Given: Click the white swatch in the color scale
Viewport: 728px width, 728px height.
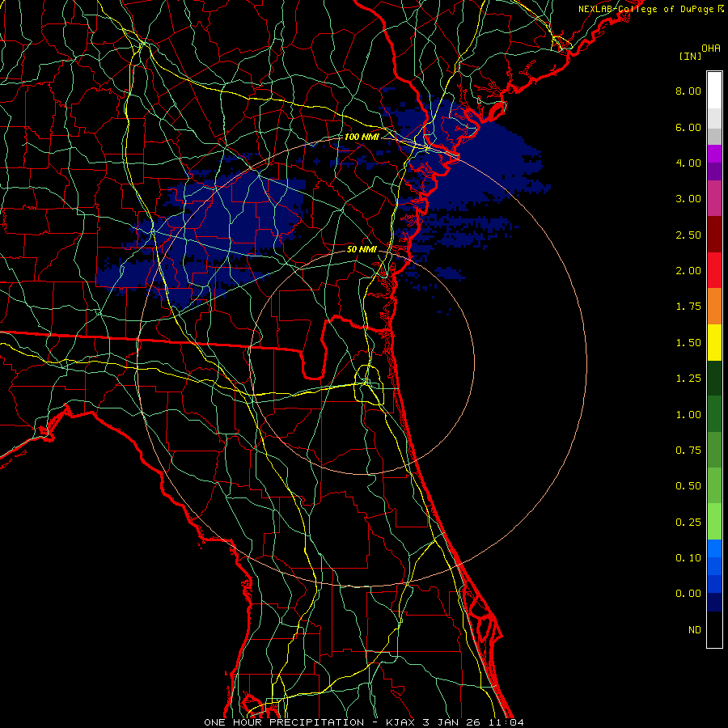Looking at the screenshot, I should (714, 91).
